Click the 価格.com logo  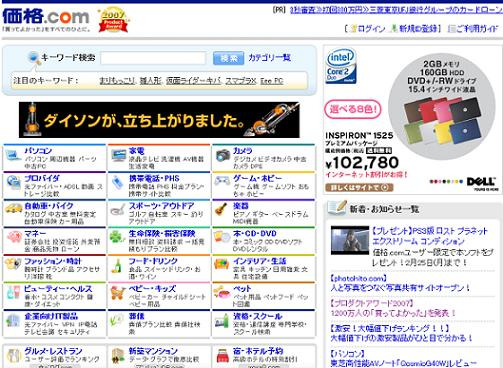[x=46, y=16]
